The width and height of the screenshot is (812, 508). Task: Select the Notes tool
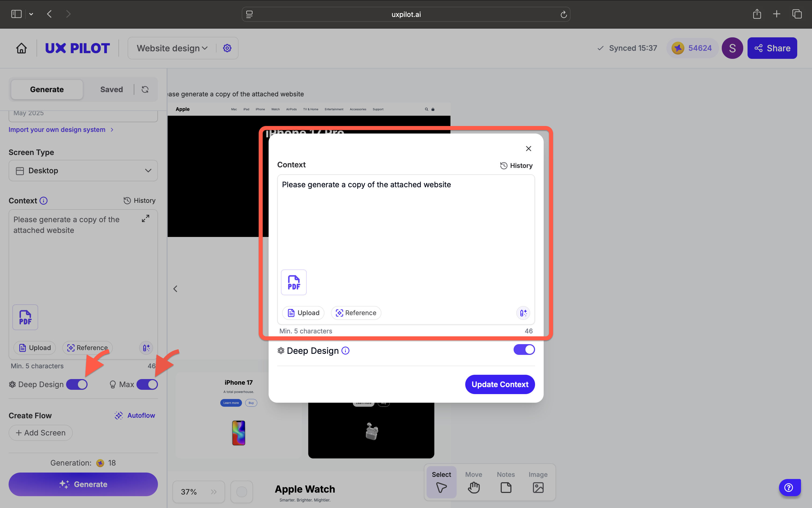click(x=506, y=482)
